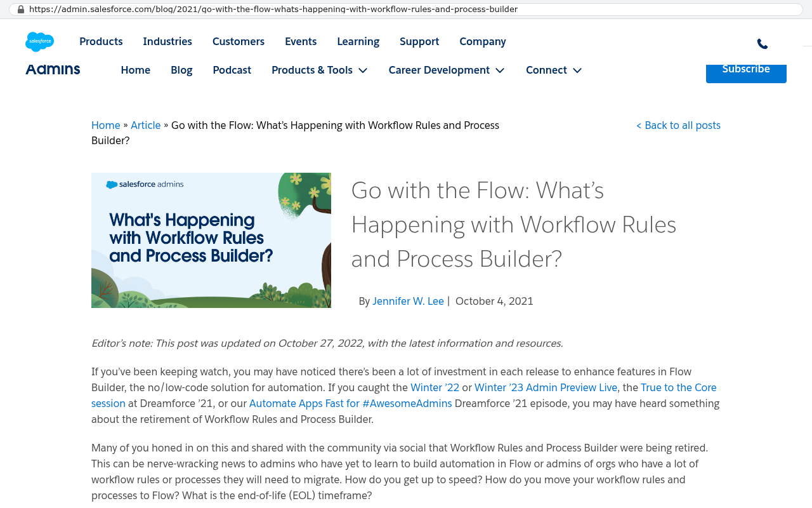This screenshot has width=812, height=508.
Task: Click Back to all posts link
Action: point(678,126)
